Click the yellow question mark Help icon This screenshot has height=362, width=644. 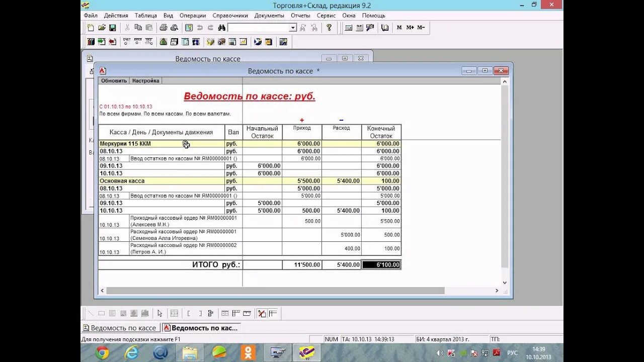point(329,28)
